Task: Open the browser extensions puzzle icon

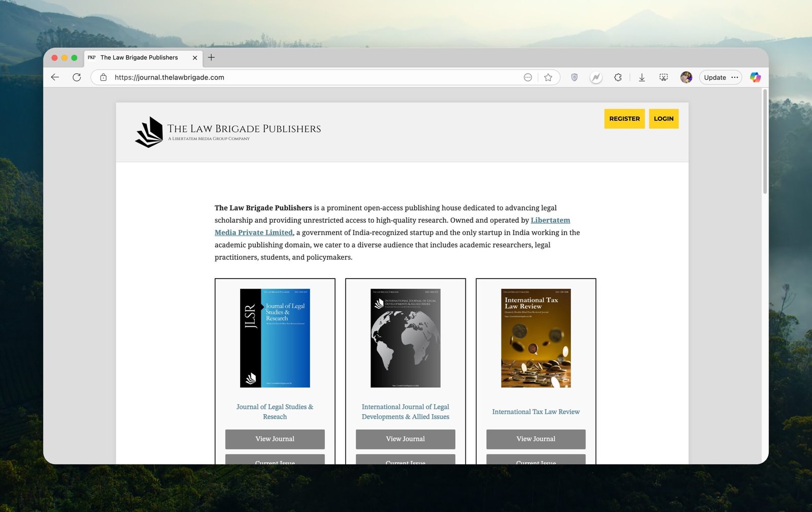Action: 618,77
